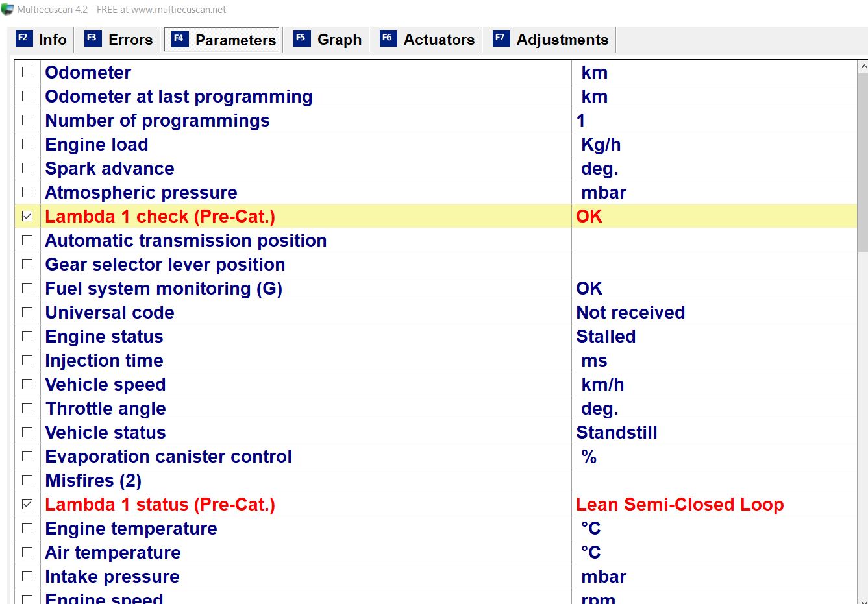Screen dimensions: 868x604
Task: Select the Injection time checkbox
Action: pyautogui.click(x=27, y=360)
